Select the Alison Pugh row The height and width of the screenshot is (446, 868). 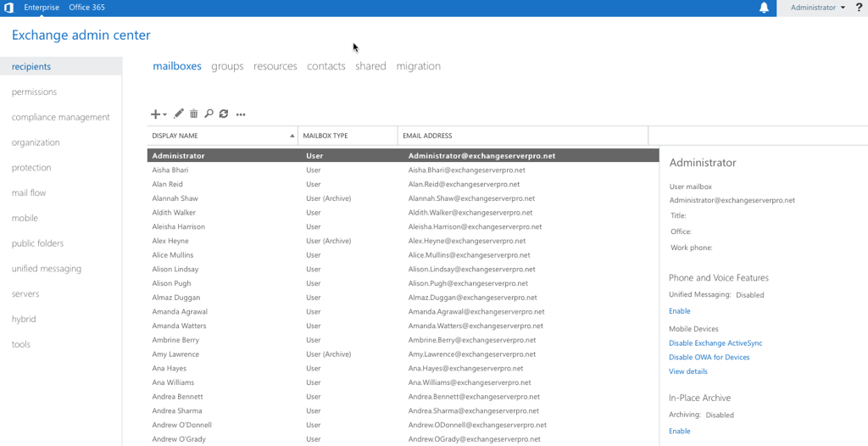403,283
